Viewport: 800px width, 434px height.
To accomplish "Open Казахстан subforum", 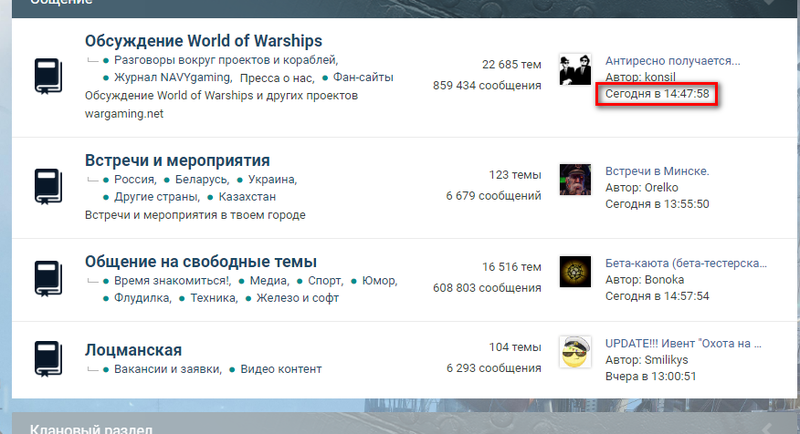I will point(247,197).
